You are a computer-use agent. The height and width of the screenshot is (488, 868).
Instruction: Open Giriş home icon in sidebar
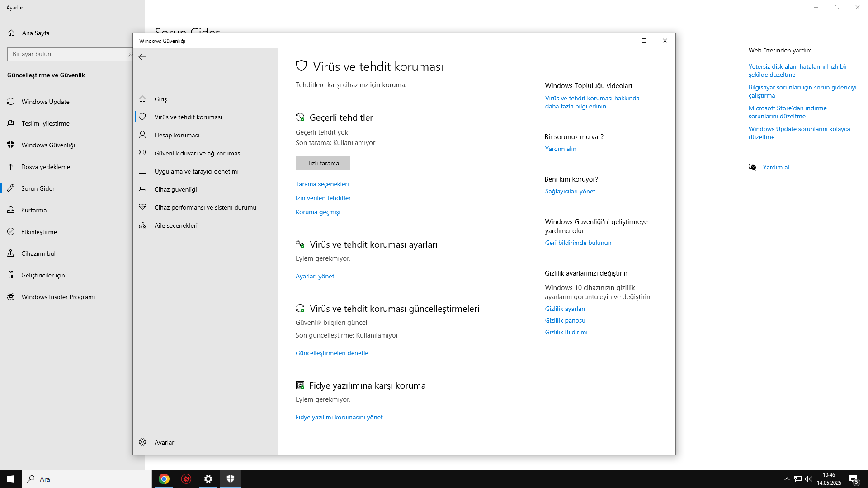(142, 99)
